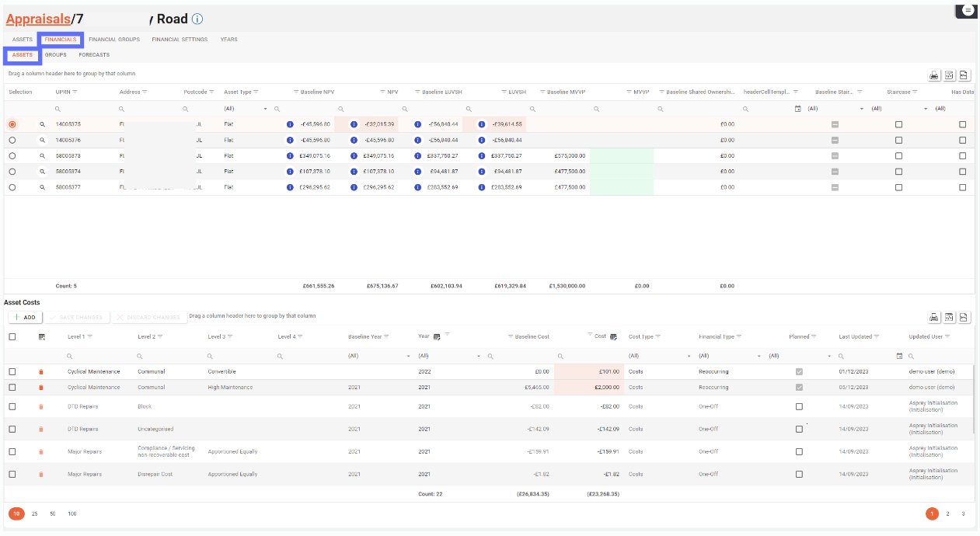
Task: Set page size to 25 rows
Action: click(x=34, y=513)
